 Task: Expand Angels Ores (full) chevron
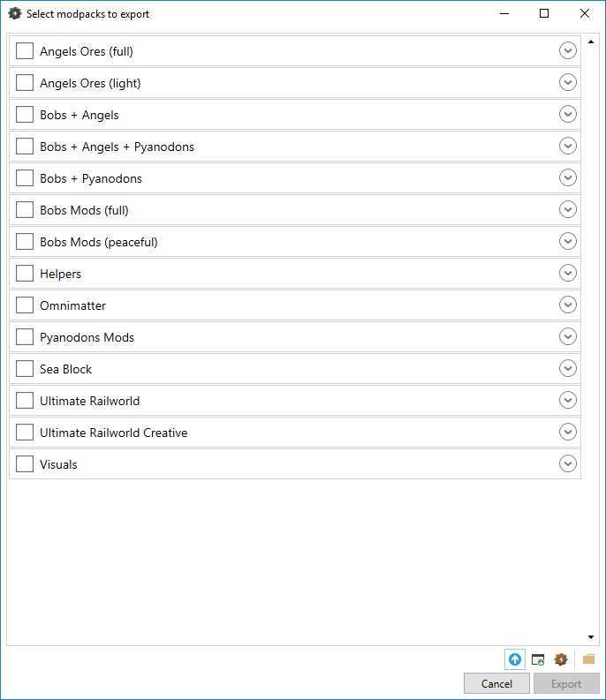(567, 50)
